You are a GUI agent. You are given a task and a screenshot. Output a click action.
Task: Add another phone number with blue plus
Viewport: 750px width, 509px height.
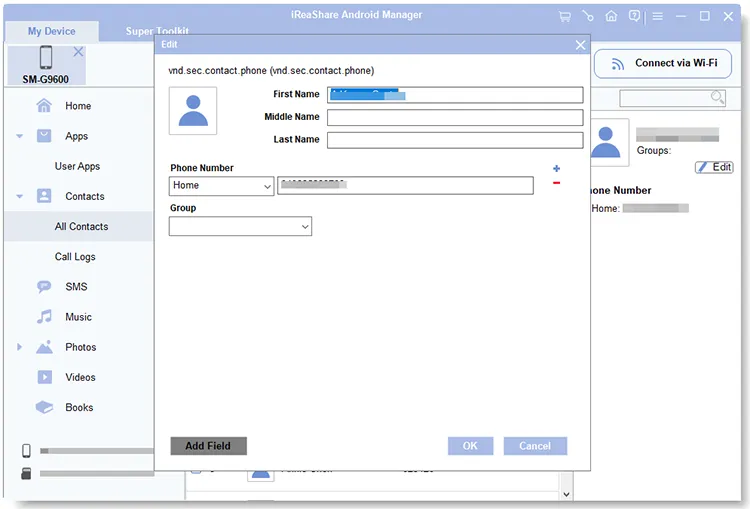(x=556, y=168)
